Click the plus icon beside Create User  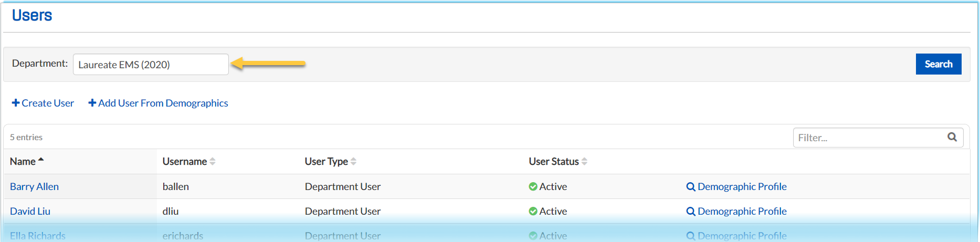pos(16,103)
